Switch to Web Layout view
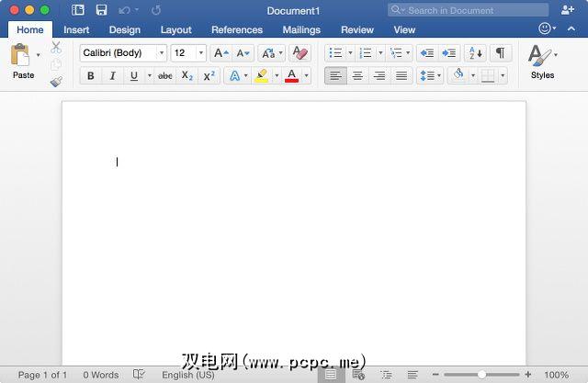Viewport: 588px width, 383px height. [358, 375]
